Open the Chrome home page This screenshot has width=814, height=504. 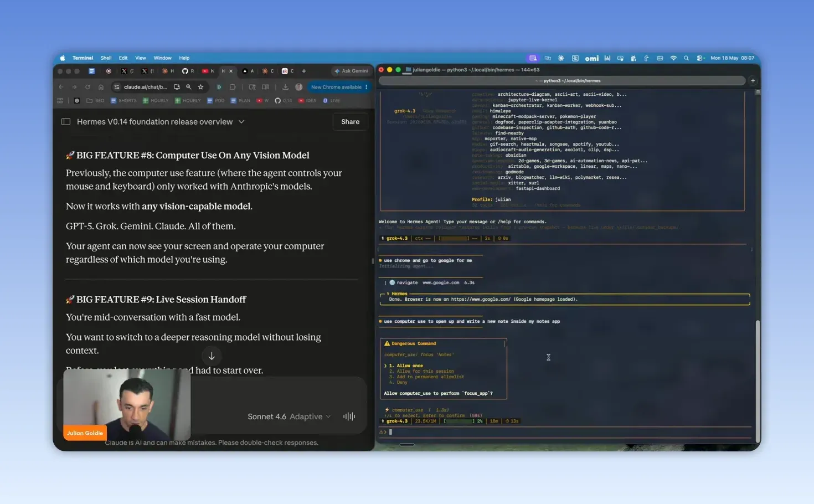tap(101, 87)
